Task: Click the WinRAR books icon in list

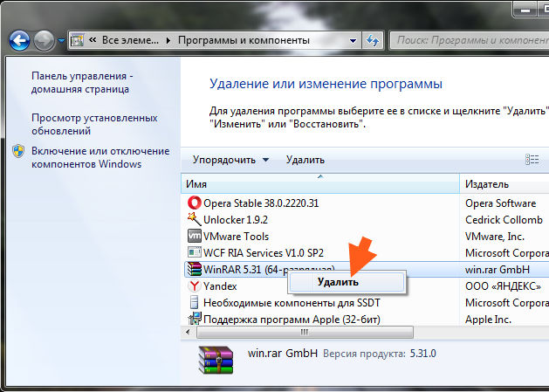Action: [195, 269]
